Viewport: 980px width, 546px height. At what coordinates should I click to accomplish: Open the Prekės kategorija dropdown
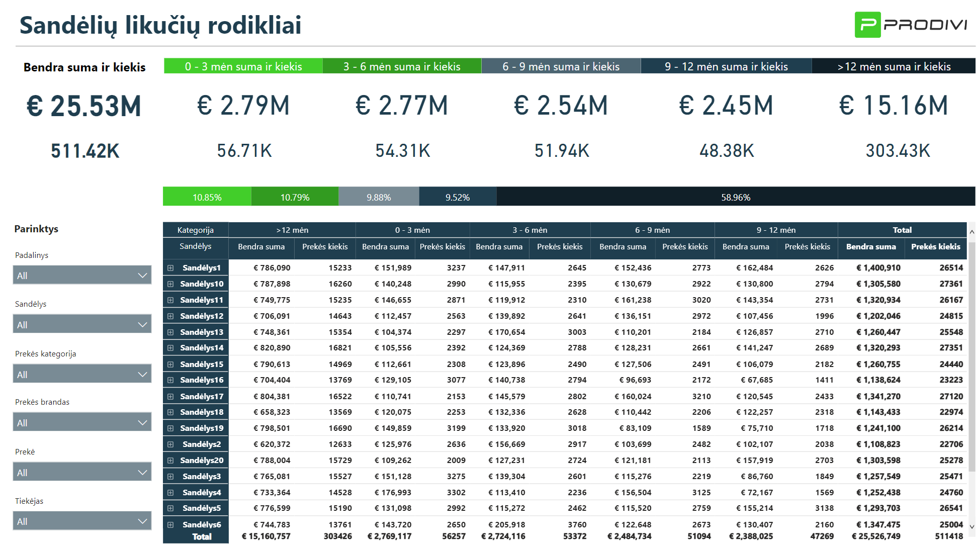[x=82, y=375]
